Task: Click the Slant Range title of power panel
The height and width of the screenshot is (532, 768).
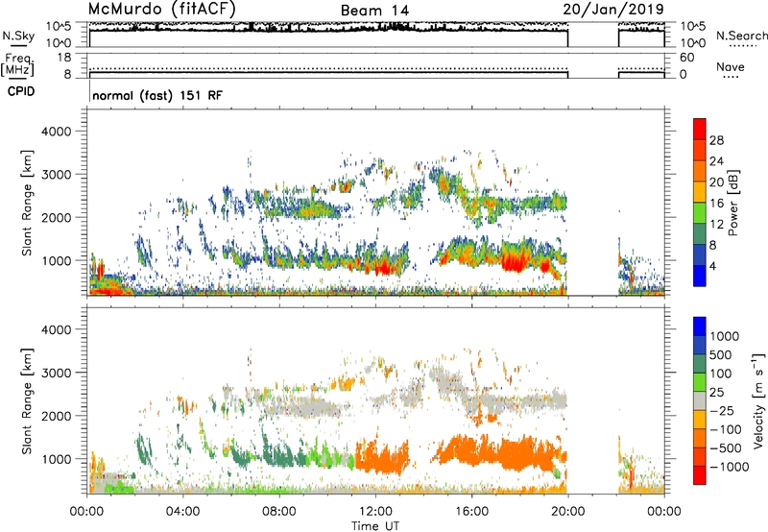Action: pos(27,203)
